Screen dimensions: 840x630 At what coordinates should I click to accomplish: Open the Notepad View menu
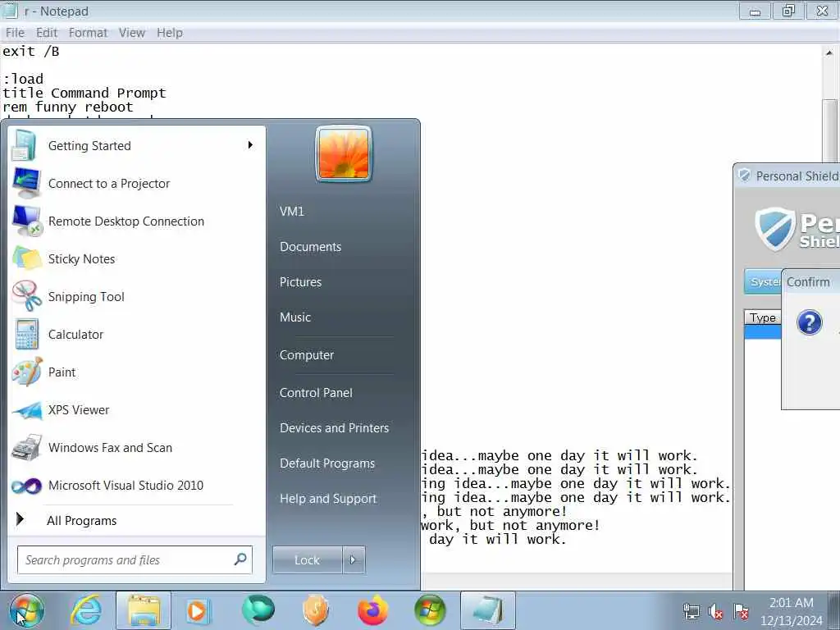point(132,33)
